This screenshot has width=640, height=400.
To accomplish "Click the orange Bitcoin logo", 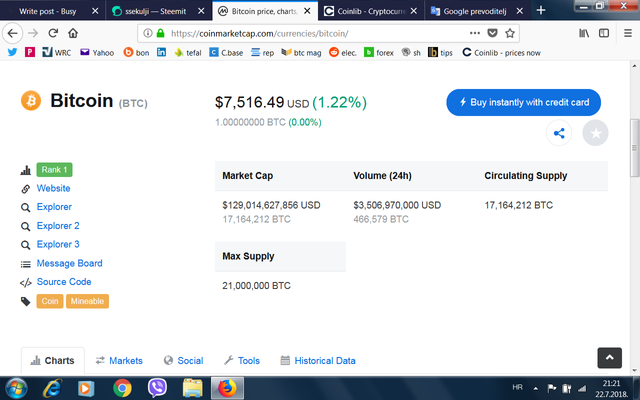I will click(31, 100).
